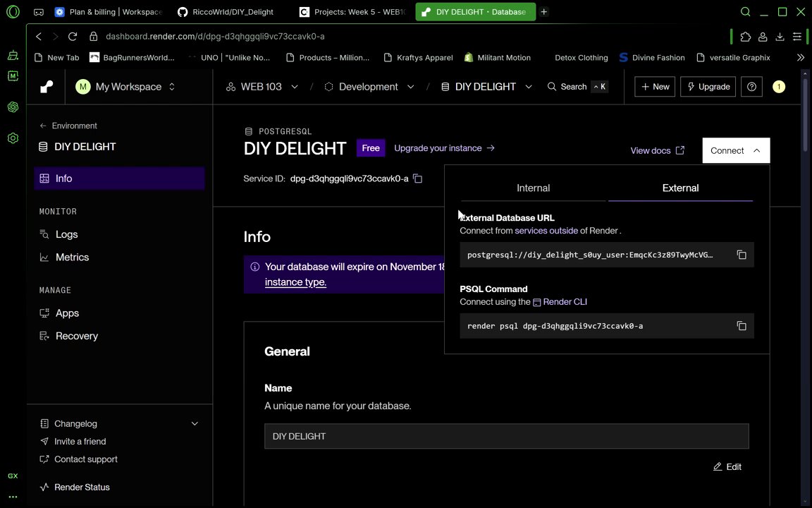Open the sidebar three-dots menu
Viewport: 812px width, 508px height.
coord(13,497)
